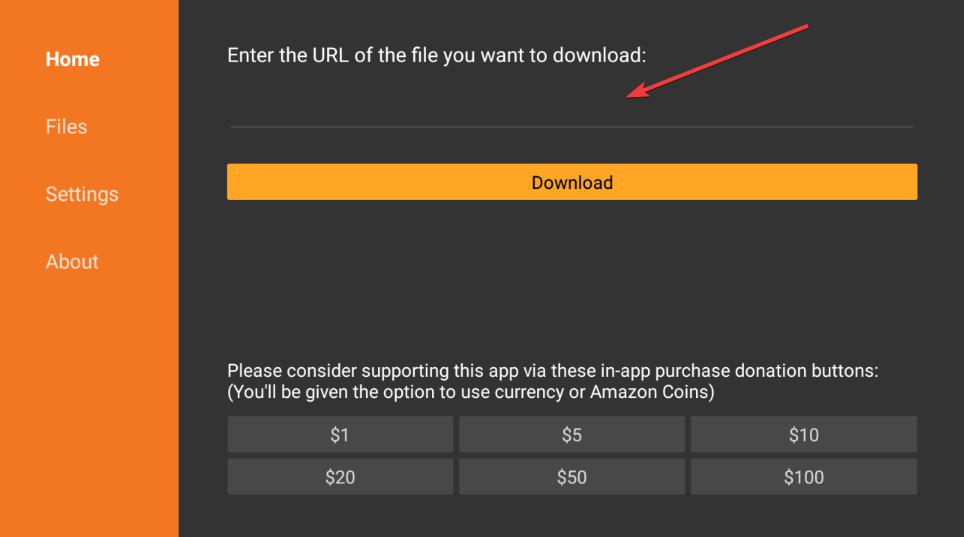Select About in the sidebar
Image resolution: width=964 pixels, height=537 pixels.
(x=72, y=262)
